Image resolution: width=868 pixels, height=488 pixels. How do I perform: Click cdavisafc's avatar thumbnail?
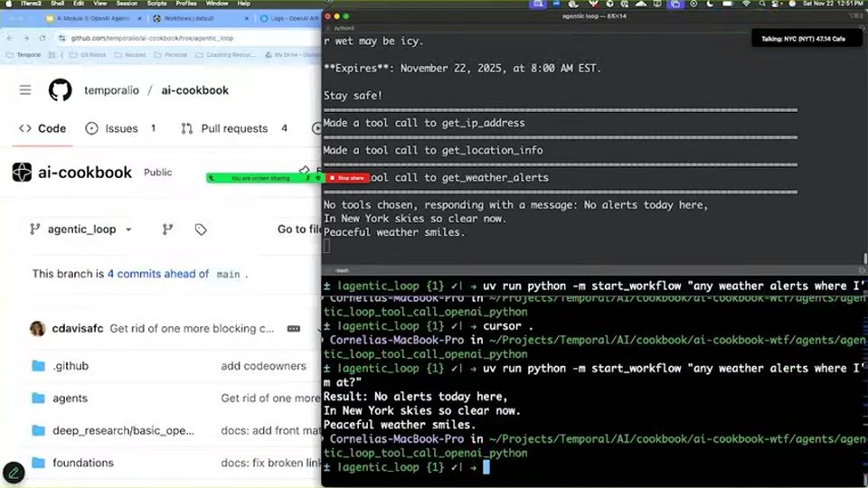(x=37, y=328)
